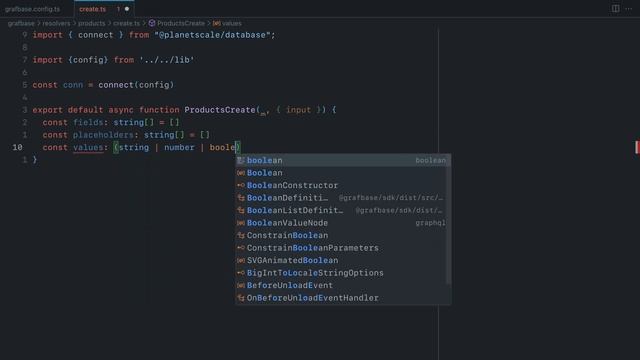Click the icon beside ConstrainBoolean

(x=241, y=236)
